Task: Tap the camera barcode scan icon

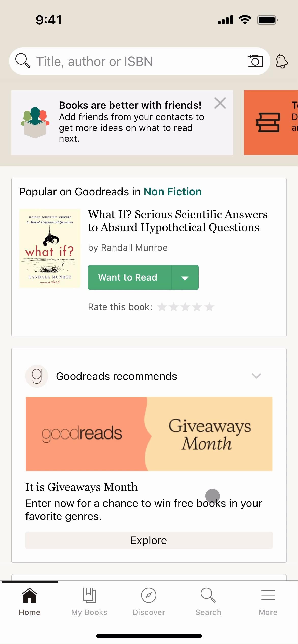Action: [255, 61]
